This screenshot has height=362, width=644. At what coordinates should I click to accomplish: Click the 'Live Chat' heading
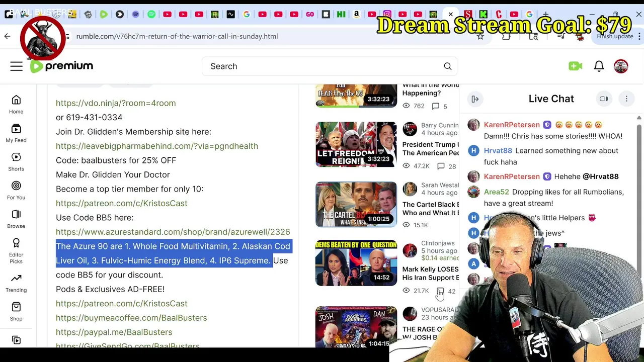(551, 99)
